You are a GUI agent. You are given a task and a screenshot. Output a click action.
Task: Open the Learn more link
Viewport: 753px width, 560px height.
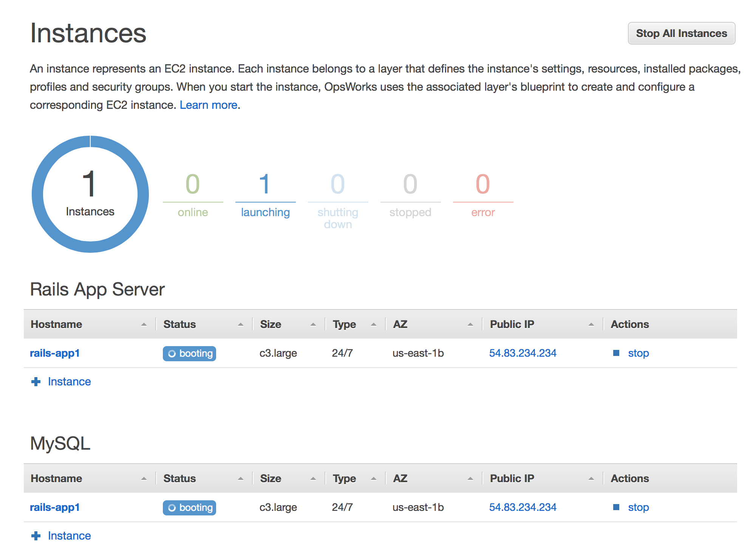208,105
